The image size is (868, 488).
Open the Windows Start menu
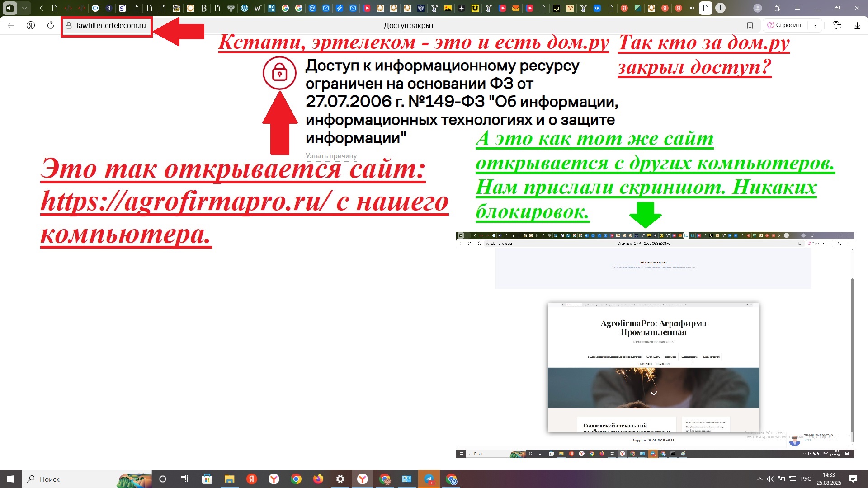[x=11, y=479]
